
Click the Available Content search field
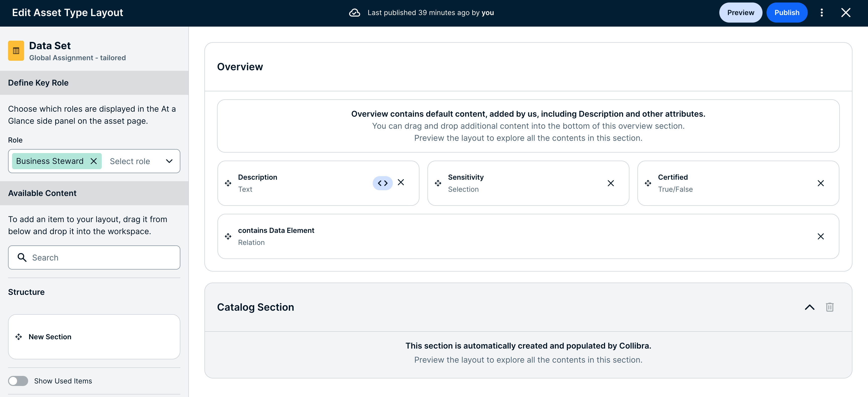pos(94,257)
